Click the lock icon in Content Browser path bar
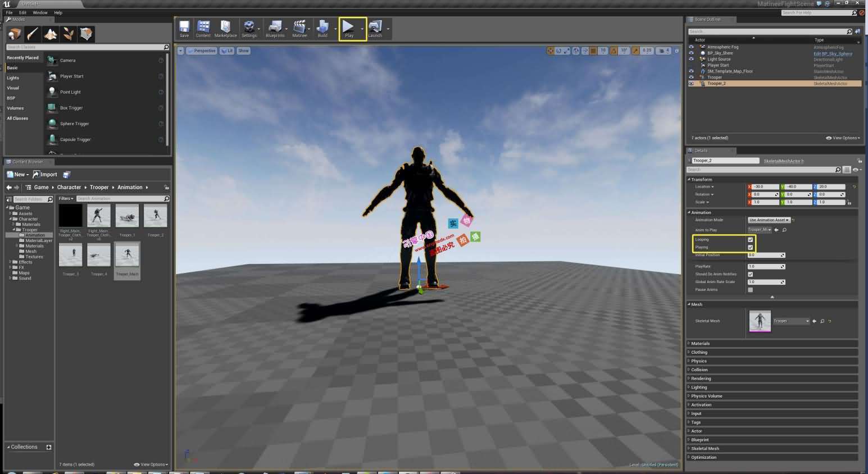868x474 pixels. coord(166,188)
